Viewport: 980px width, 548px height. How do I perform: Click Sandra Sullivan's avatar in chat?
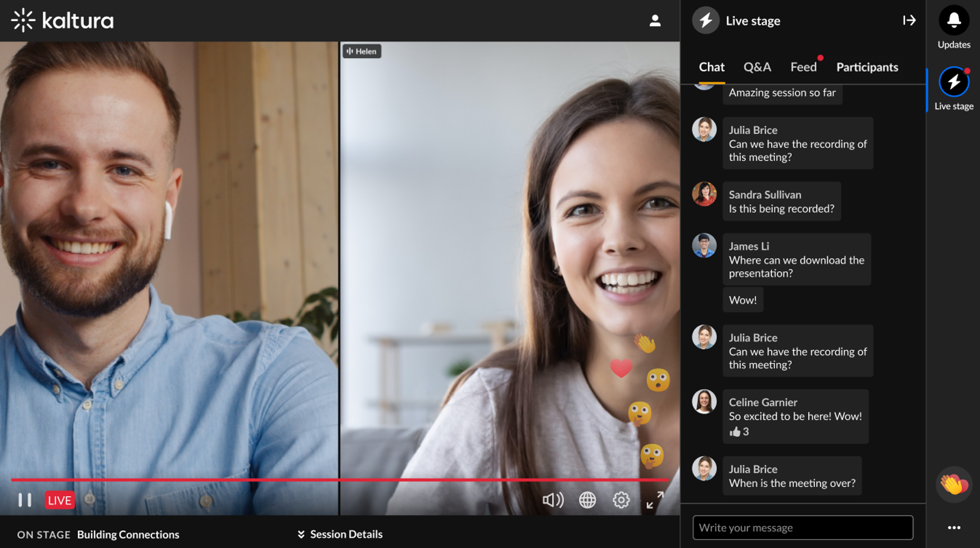pos(704,194)
